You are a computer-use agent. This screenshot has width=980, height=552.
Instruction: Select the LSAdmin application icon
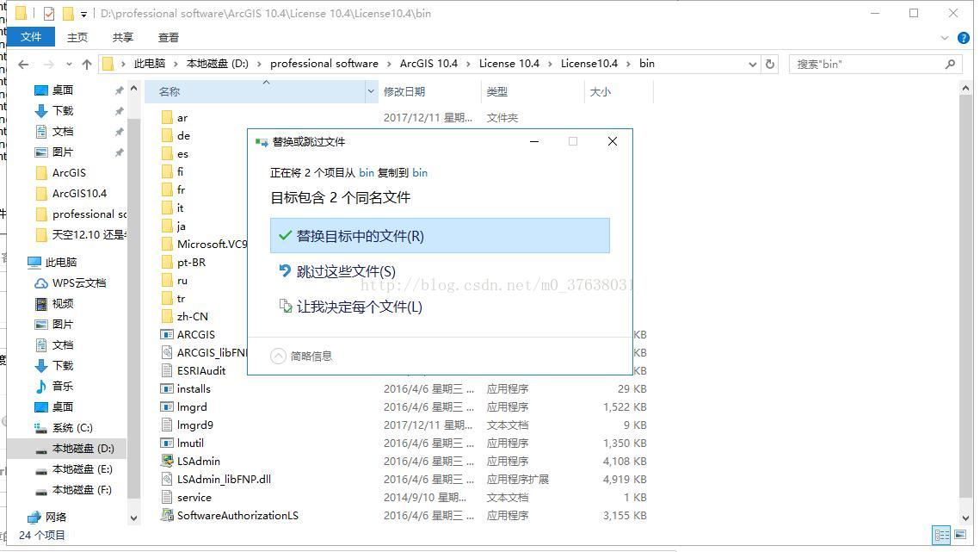coord(167,462)
